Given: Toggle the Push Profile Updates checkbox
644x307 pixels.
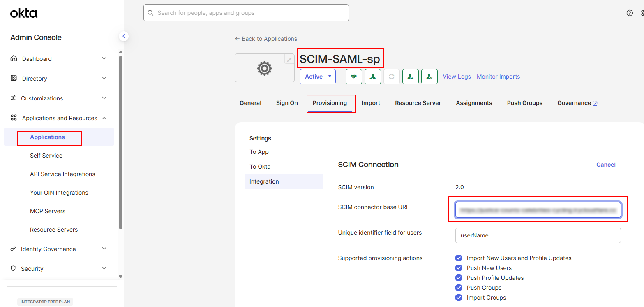Looking at the screenshot, I should click(459, 278).
